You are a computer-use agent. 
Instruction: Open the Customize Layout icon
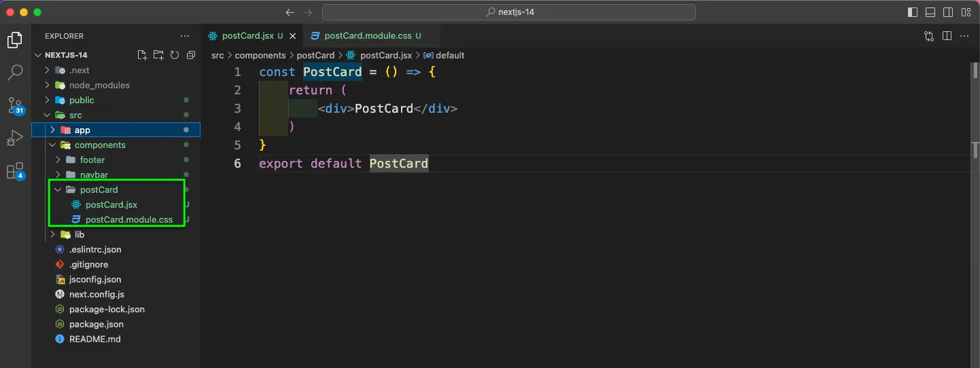click(x=966, y=12)
